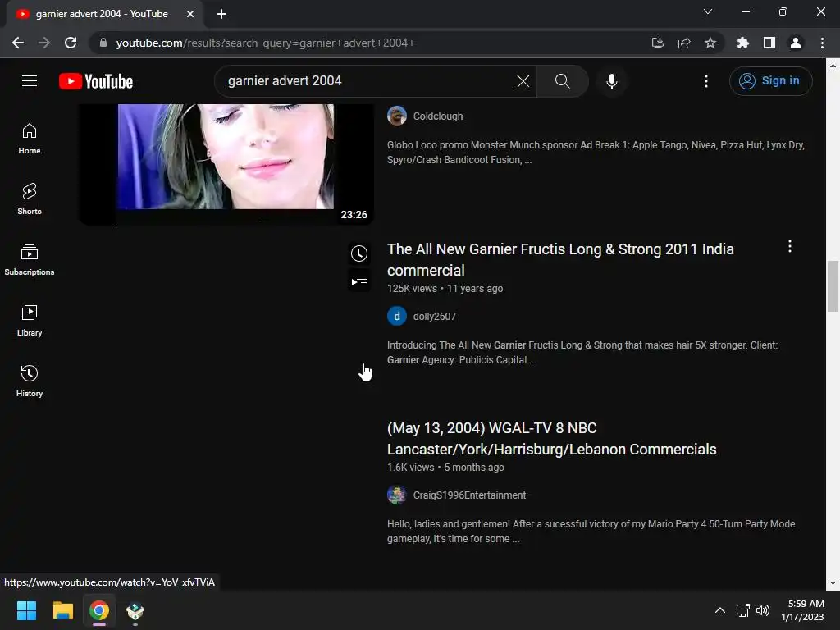Open the WGAL-TV 8 NBC commercials video title
Screen dimensions: 840x630
coord(552,439)
